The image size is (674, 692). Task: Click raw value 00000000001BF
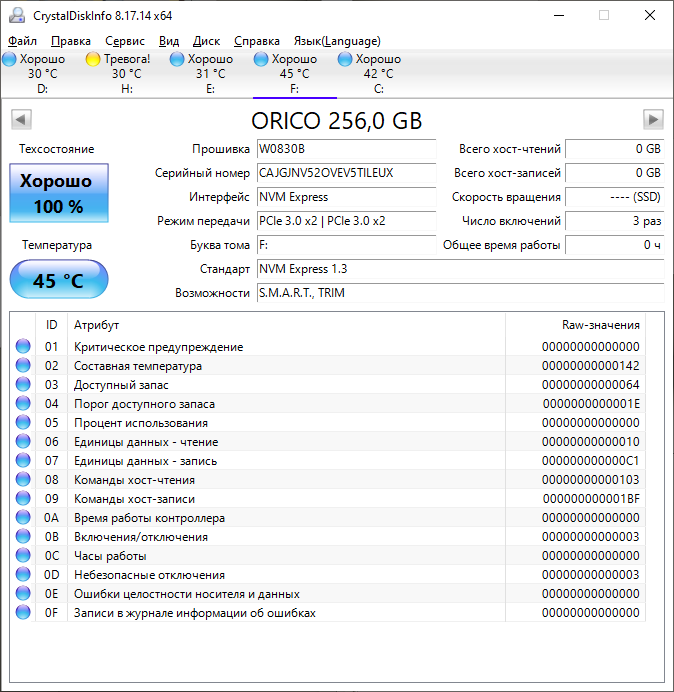pos(591,498)
